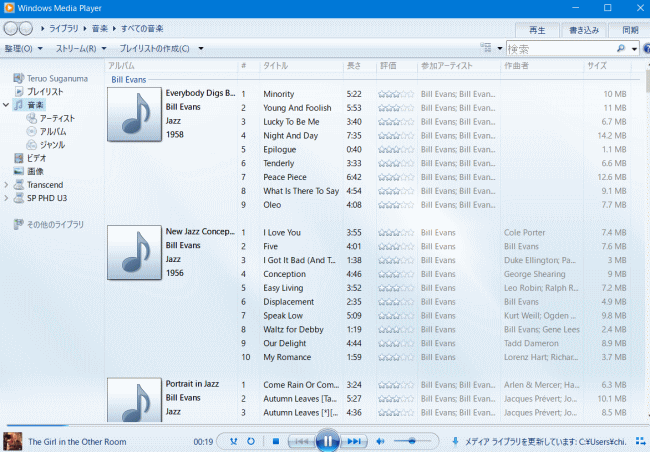Click ライブラリ in the breadcrumb
Viewport: 650px width, 452px height.
coord(63,28)
